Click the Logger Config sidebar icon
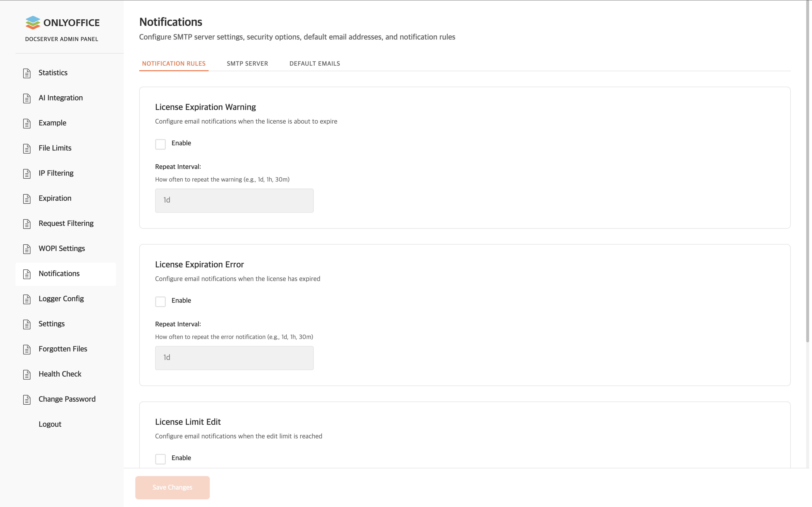Image resolution: width=812 pixels, height=507 pixels. pos(27,299)
